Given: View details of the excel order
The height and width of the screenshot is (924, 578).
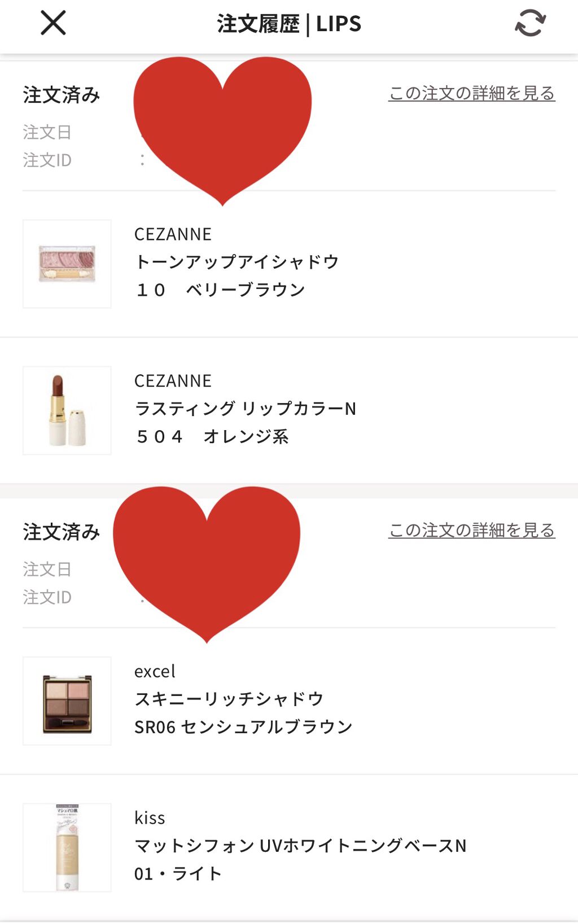Looking at the screenshot, I should 471,531.
